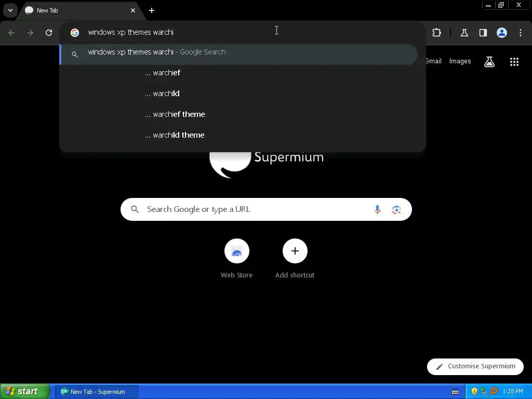Click the magnifier tray icon
532x399 pixels.
(x=494, y=391)
